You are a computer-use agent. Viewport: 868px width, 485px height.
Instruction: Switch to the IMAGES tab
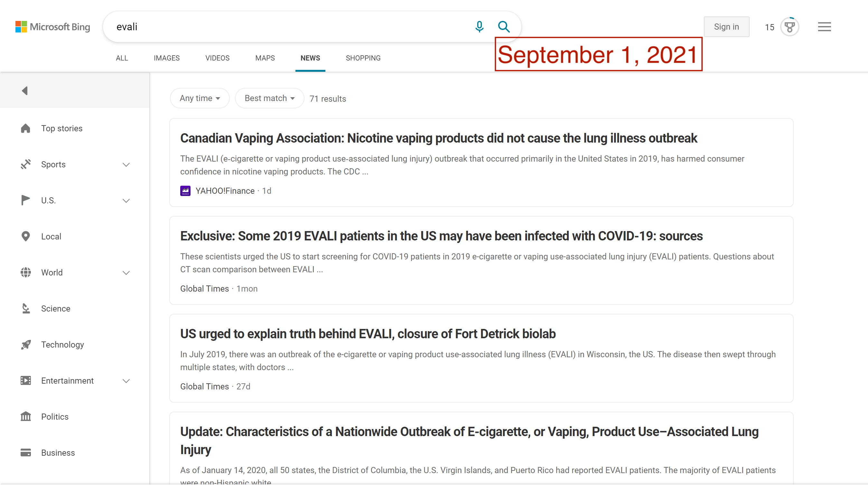166,58
